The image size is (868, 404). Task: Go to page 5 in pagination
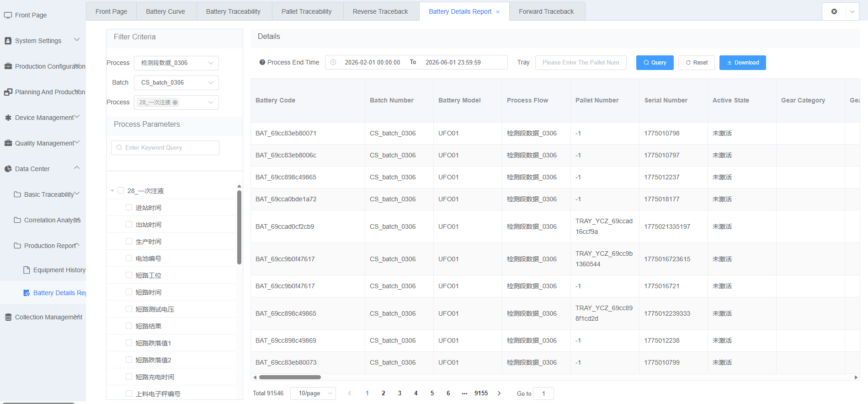point(432,393)
